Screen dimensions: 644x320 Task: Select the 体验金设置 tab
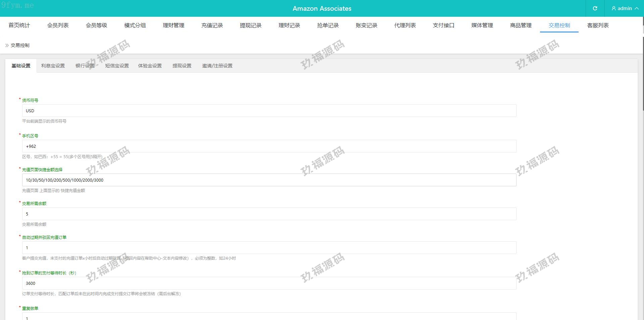pos(150,66)
